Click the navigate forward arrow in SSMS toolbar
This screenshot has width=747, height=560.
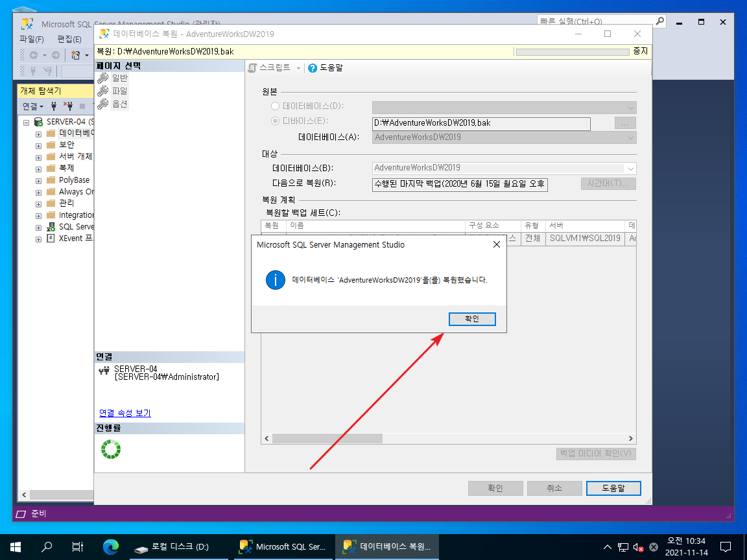(x=56, y=55)
